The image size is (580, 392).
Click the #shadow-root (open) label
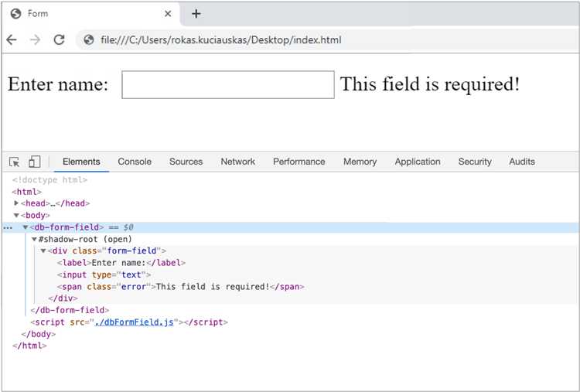click(85, 239)
